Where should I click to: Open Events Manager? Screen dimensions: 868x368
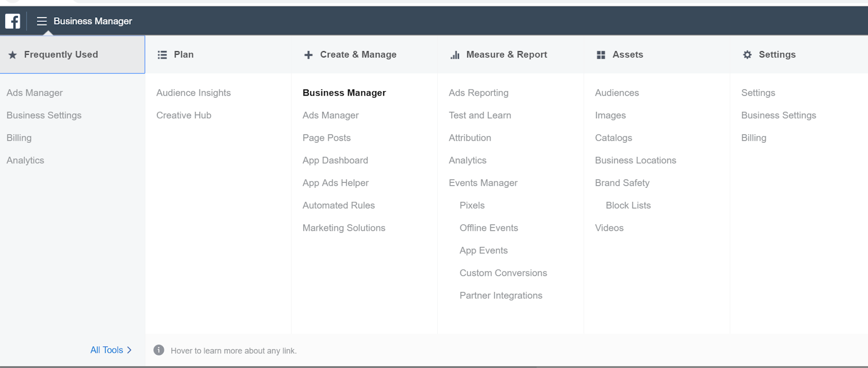click(x=483, y=183)
